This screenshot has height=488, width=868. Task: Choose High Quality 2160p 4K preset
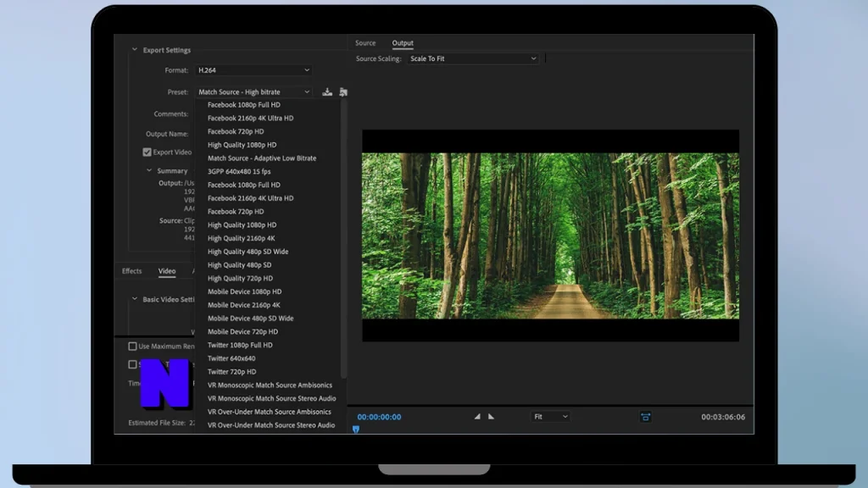tap(241, 238)
